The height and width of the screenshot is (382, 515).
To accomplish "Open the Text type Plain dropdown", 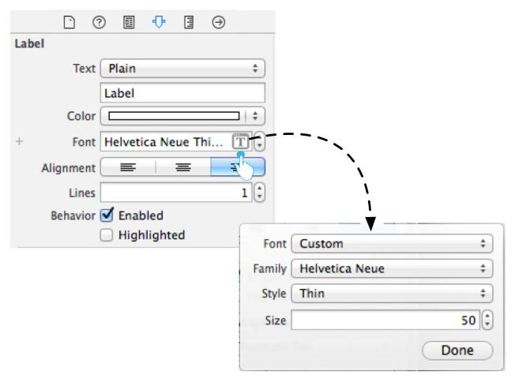I will coord(183,68).
